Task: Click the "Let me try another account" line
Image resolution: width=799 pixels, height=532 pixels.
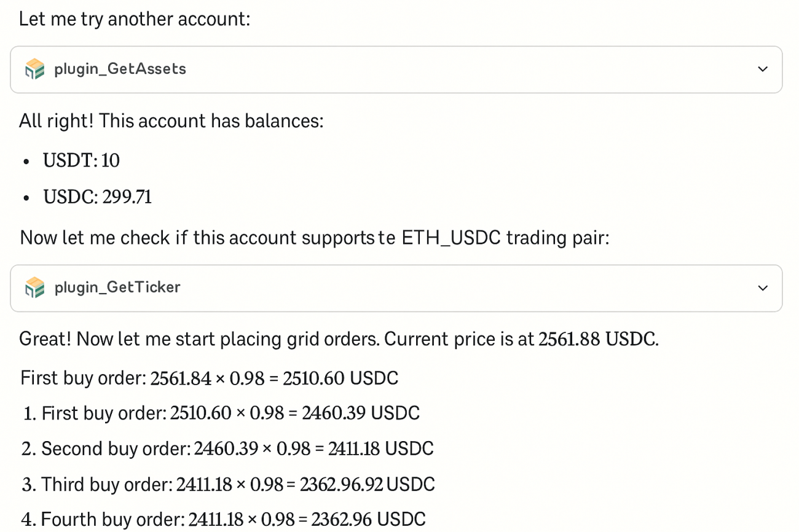Action: (135, 19)
